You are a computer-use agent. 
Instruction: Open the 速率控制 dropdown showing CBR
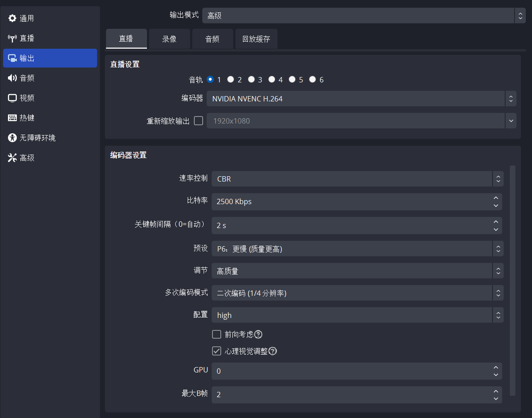pyautogui.click(x=358, y=179)
